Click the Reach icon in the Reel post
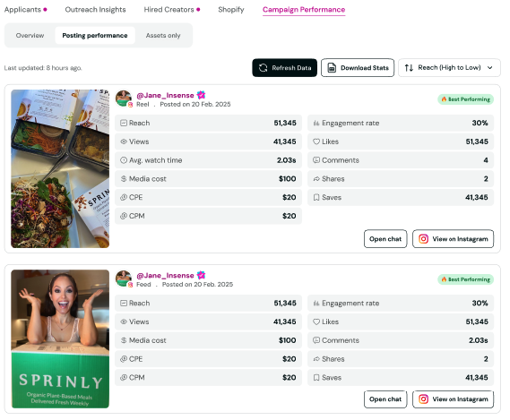This screenshot has width=510, height=420. coord(124,123)
